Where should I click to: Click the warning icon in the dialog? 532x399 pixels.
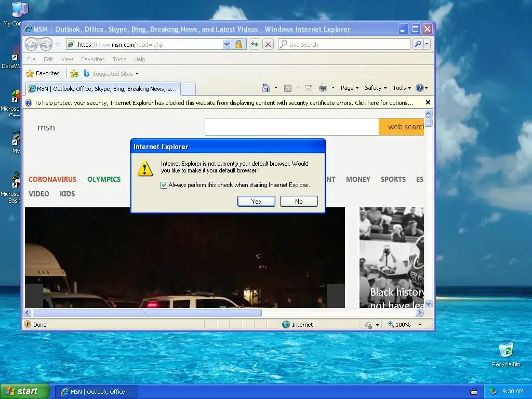pyautogui.click(x=145, y=168)
